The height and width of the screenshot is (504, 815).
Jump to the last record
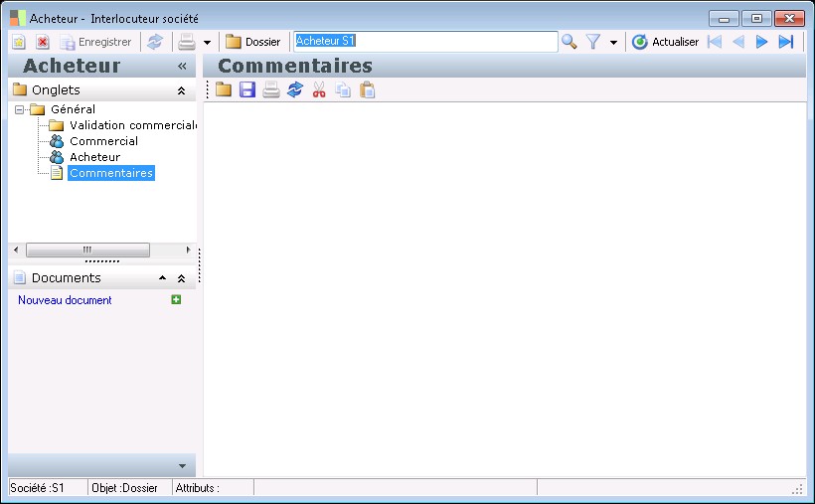(x=786, y=42)
